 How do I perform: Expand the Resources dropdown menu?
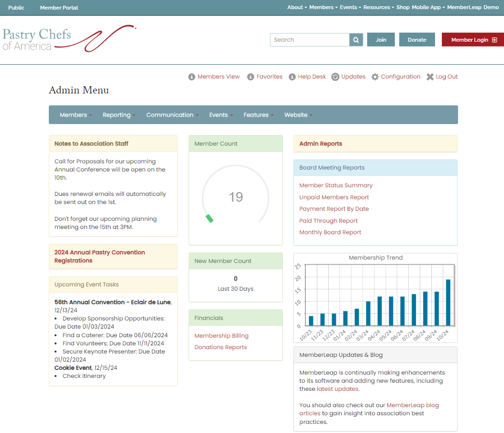tap(379, 7)
